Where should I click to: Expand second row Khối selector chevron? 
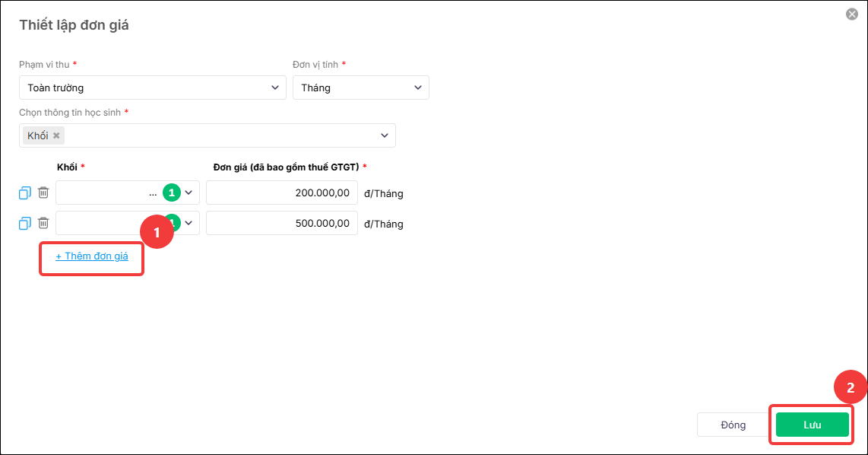[x=188, y=224]
